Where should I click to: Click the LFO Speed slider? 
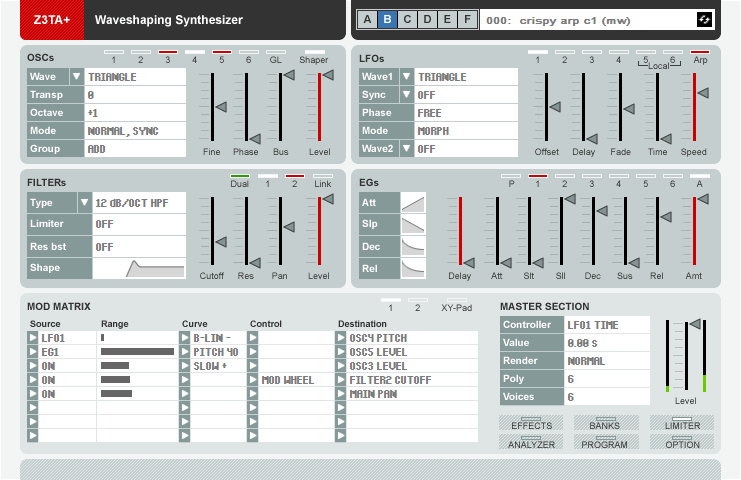[694, 107]
